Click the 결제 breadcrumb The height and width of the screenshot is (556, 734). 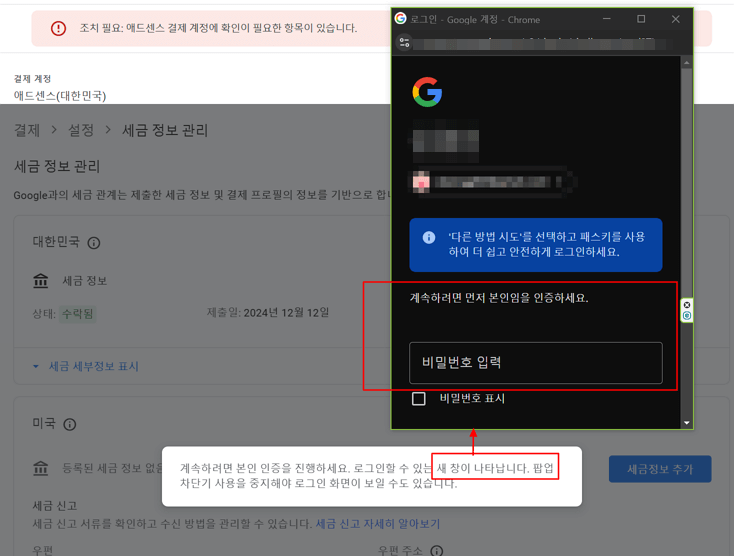tap(27, 130)
